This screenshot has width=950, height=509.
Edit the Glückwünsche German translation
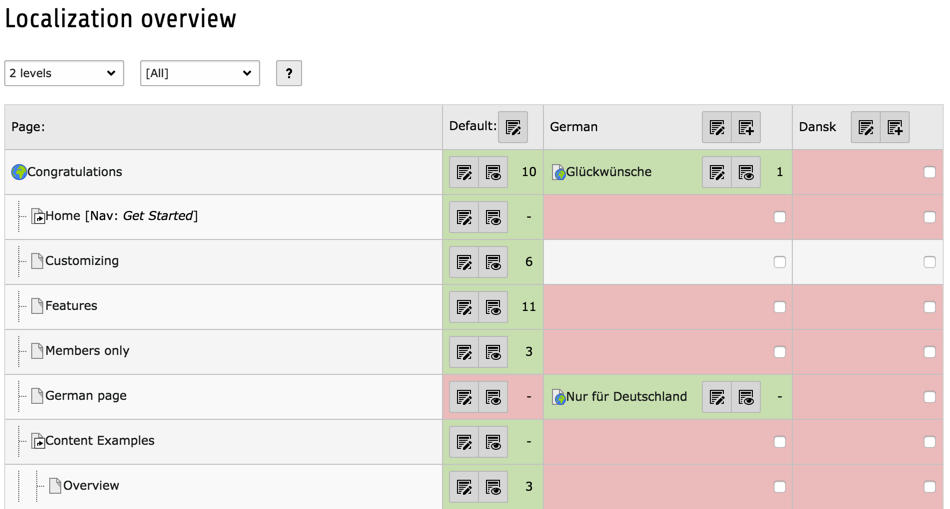pos(717,172)
